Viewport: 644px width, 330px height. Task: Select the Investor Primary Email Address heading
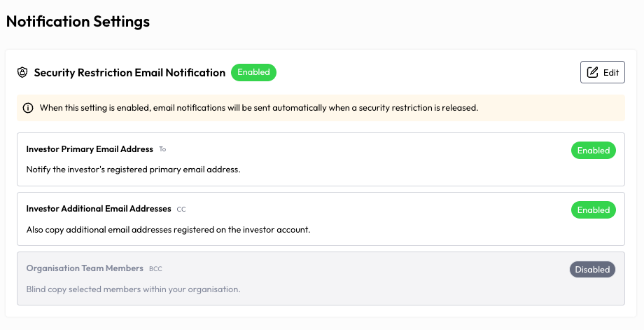click(90, 149)
